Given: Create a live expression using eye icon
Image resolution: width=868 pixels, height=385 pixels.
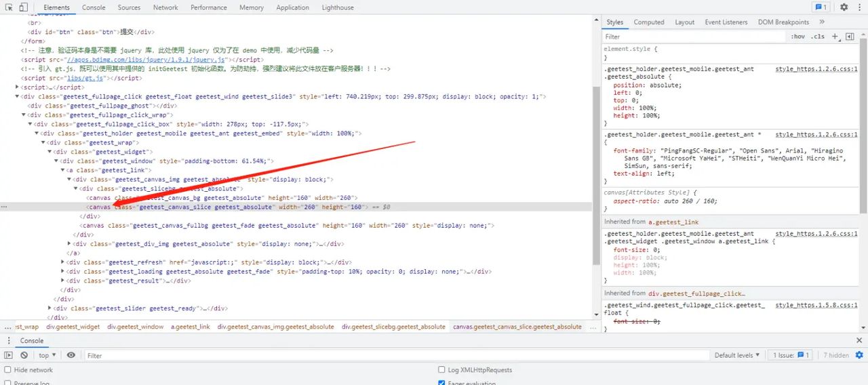Looking at the screenshot, I should pyautogui.click(x=71, y=355).
